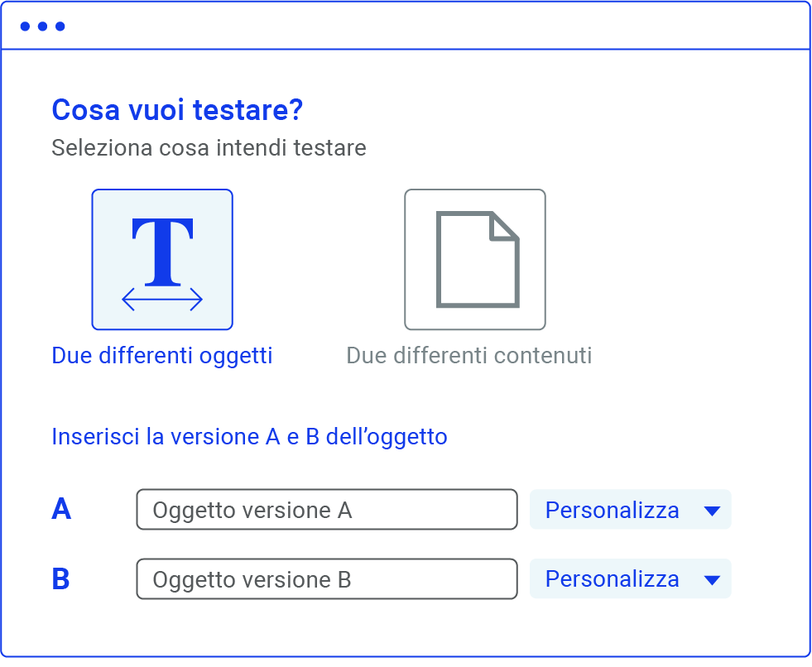Click the bold "A" row label
The image size is (812, 667).
pos(61,510)
